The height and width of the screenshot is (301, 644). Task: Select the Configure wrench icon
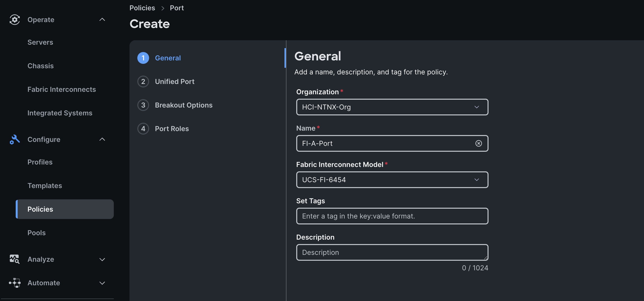click(14, 139)
